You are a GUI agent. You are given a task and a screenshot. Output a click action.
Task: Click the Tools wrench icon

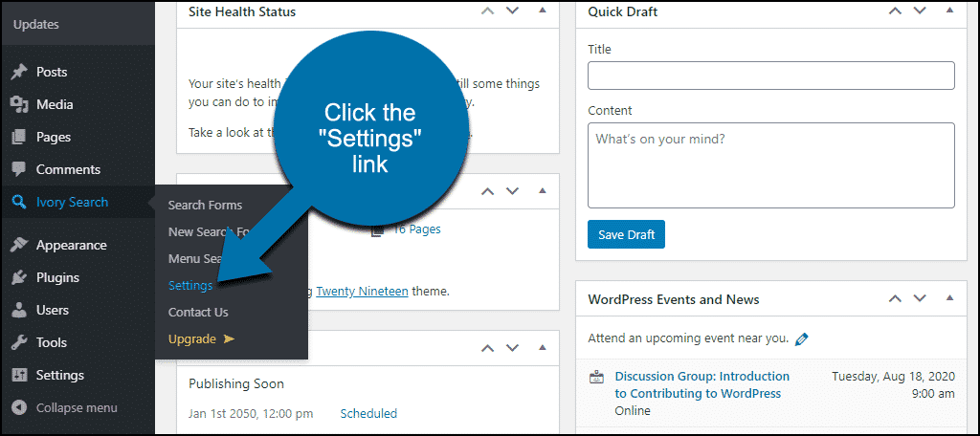pos(18,343)
